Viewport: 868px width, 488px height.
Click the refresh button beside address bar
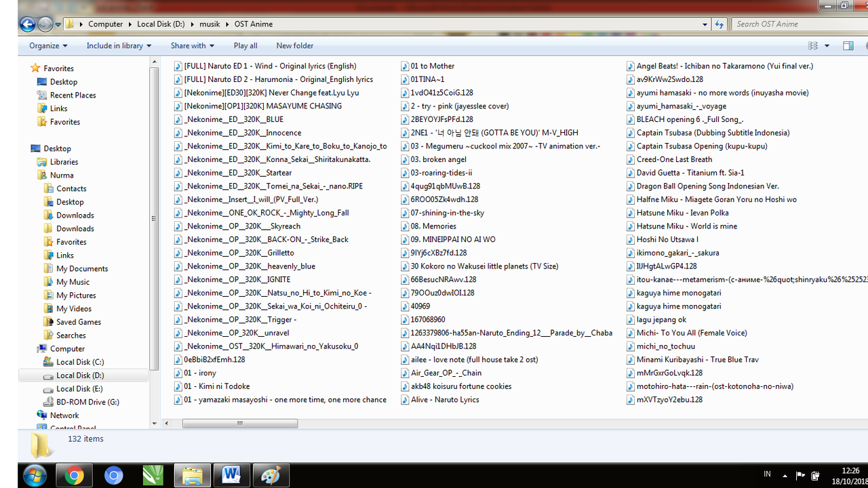[719, 24]
